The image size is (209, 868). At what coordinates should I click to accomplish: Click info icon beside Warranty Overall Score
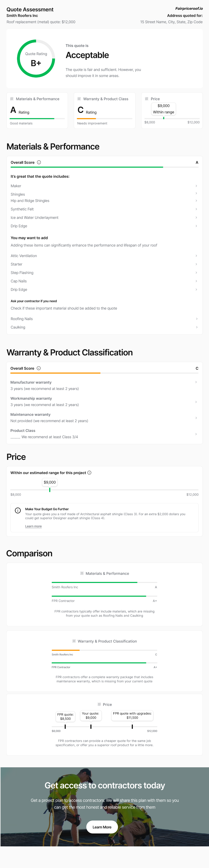38,368
